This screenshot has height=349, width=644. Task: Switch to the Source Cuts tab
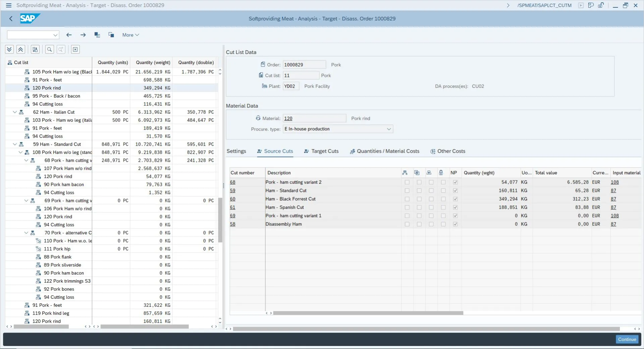point(275,151)
